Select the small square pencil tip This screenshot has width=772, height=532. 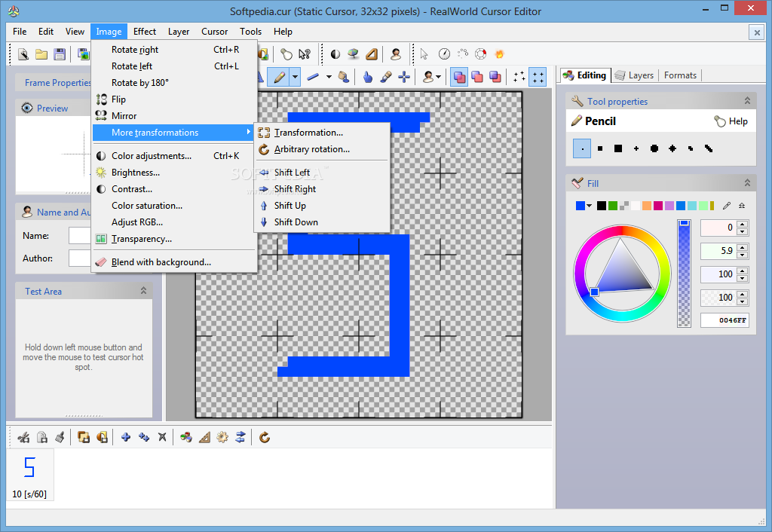(600, 148)
